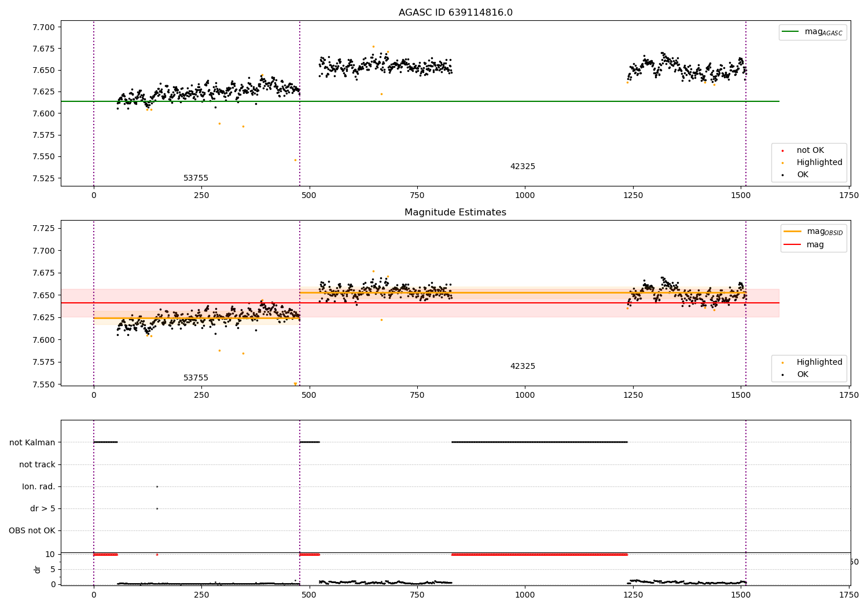Screen dimensions: 868x608
Task: Click the "53755" label in the top plot
Action: [x=196, y=178]
